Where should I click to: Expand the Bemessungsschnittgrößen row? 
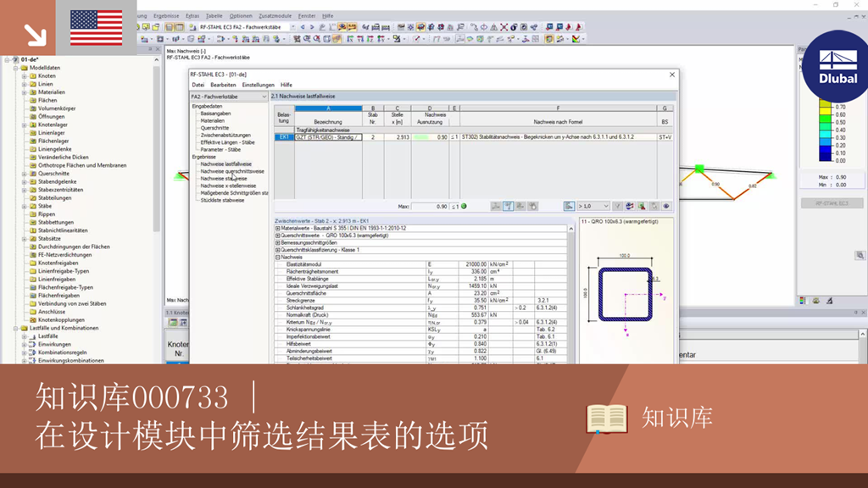(x=278, y=242)
